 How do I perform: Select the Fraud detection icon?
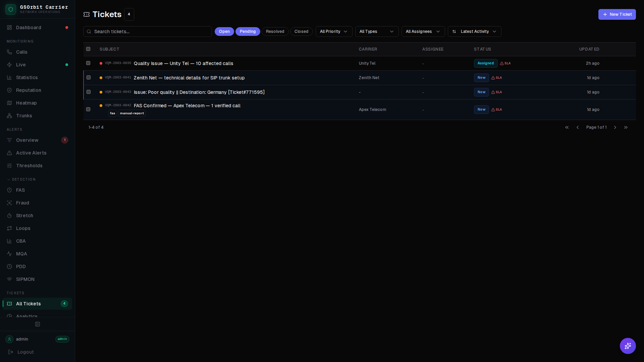coord(10,203)
